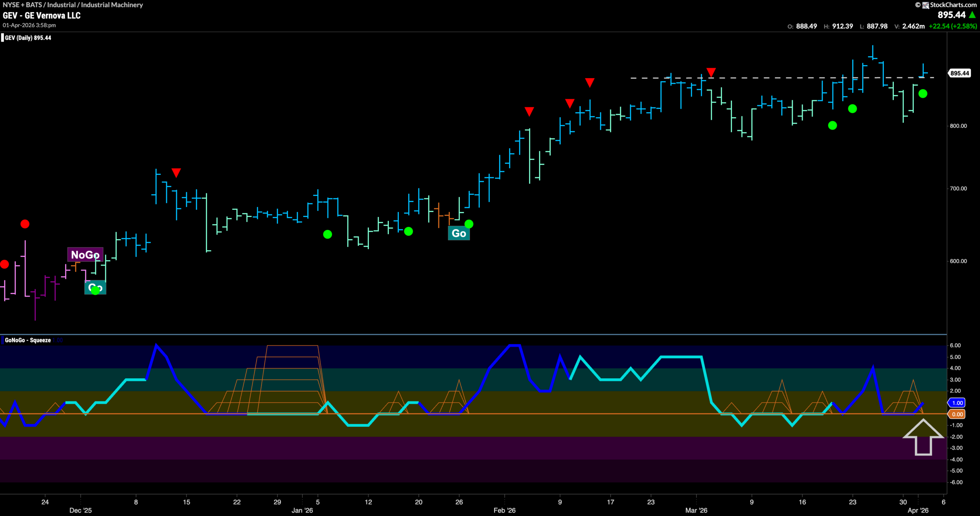Select the NoGo signal label
The image size is (980, 516).
point(85,255)
